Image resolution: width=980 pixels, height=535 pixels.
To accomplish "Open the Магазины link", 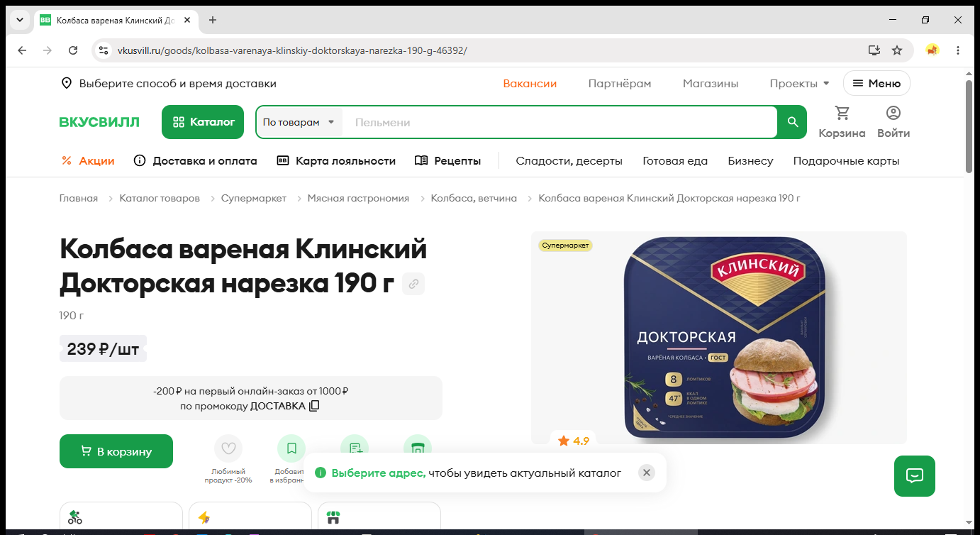I will click(x=711, y=84).
